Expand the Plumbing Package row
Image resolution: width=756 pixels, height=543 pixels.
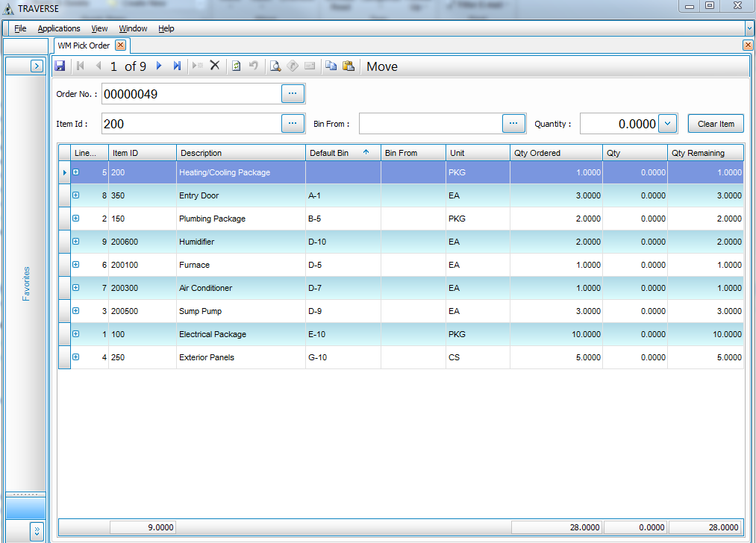click(75, 219)
